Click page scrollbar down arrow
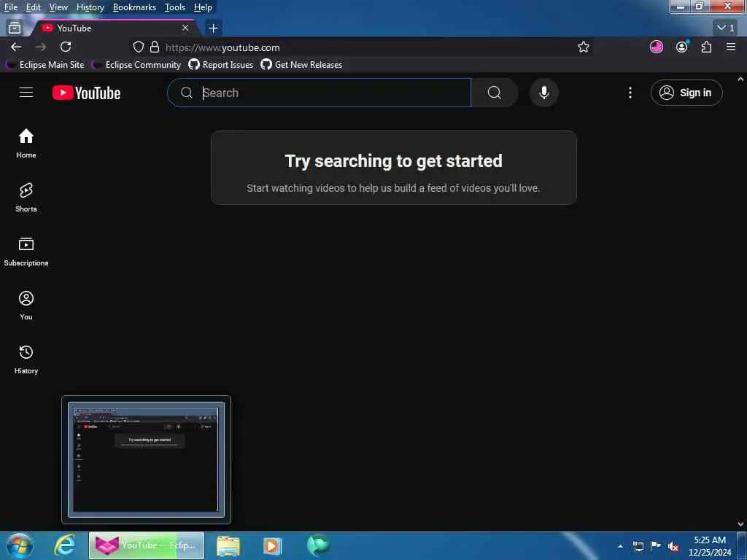Image resolution: width=747 pixels, height=560 pixels. tap(741, 524)
